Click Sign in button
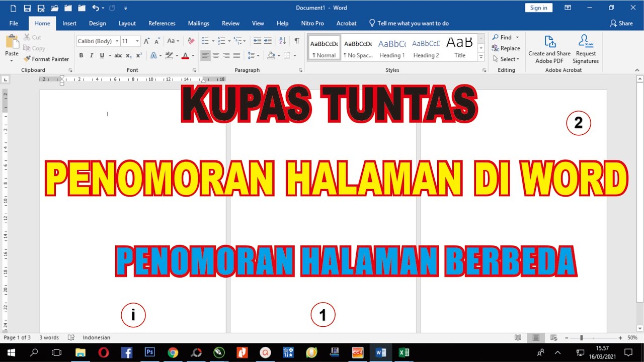This screenshot has width=644, height=362. [x=538, y=8]
